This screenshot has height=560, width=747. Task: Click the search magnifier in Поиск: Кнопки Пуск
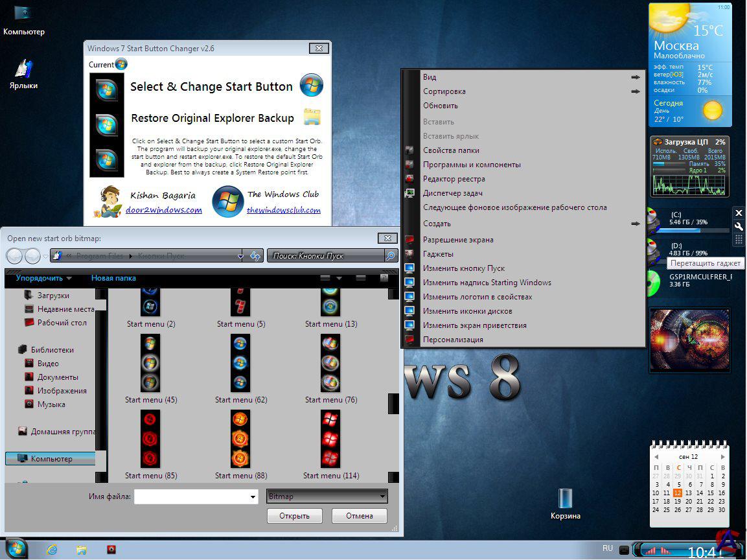pos(391,256)
